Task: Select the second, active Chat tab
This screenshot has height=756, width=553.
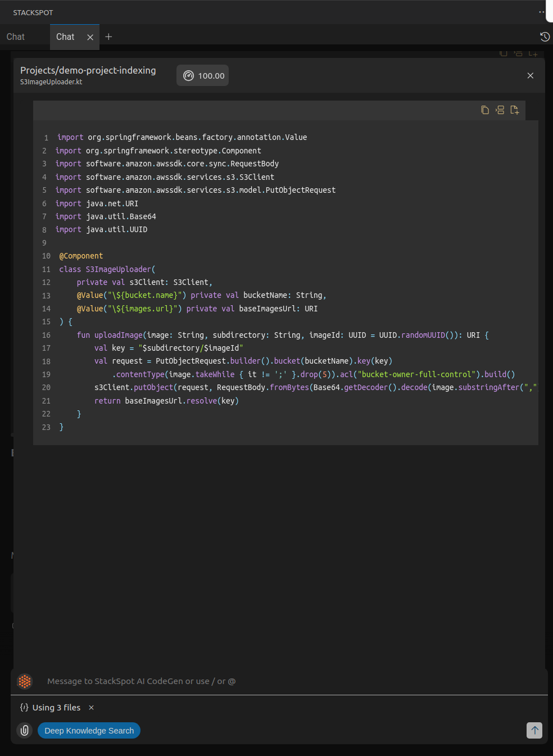Action: 65,37
